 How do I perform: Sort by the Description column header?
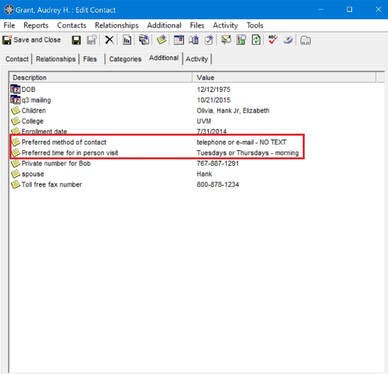click(101, 77)
